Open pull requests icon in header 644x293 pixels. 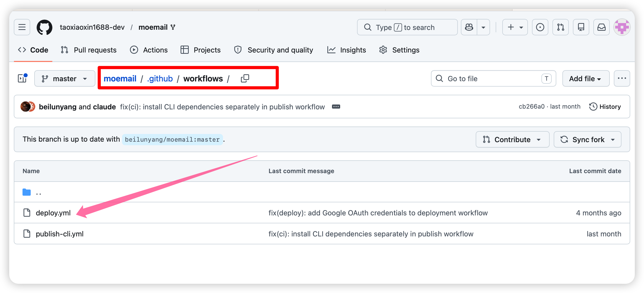click(x=560, y=27)
